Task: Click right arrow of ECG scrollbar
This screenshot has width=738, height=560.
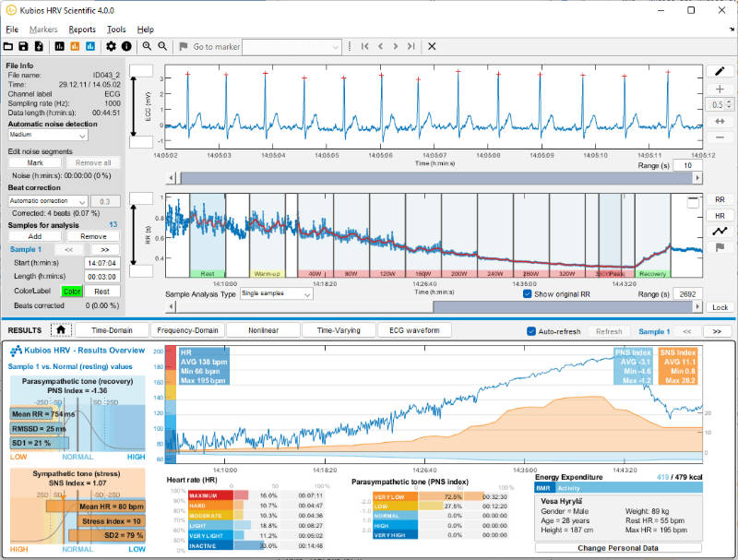Action: tap(697, 177)
